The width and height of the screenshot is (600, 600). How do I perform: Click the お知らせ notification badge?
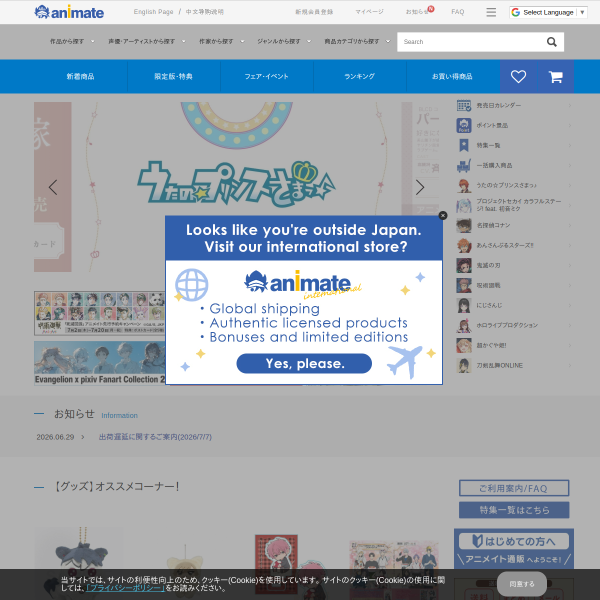click(431, 9)
